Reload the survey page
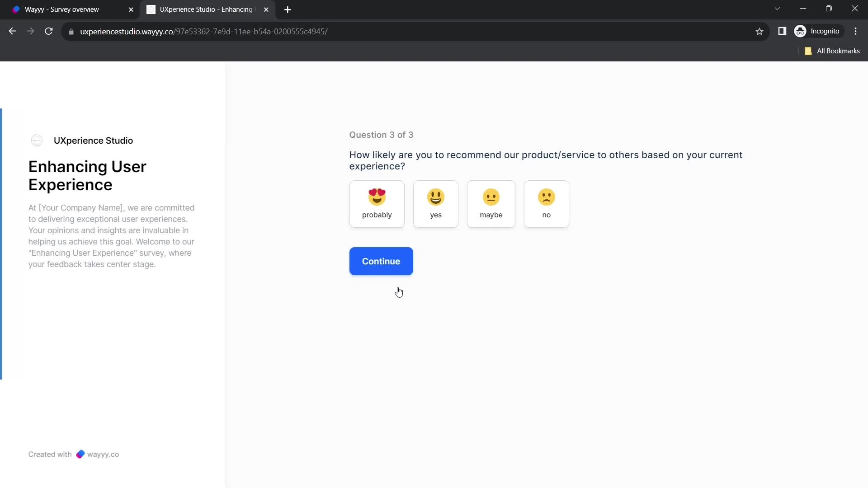This screenshot has width=868, height=488. [49, 31]
